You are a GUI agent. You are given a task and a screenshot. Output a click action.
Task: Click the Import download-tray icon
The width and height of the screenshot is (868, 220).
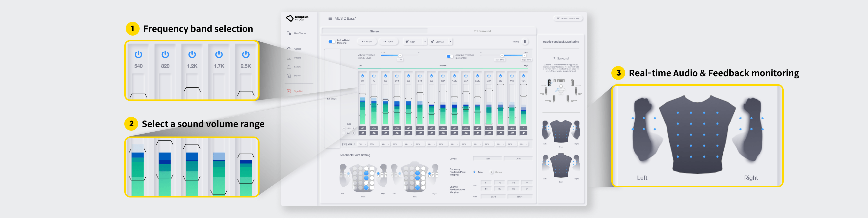coord(289,58)
